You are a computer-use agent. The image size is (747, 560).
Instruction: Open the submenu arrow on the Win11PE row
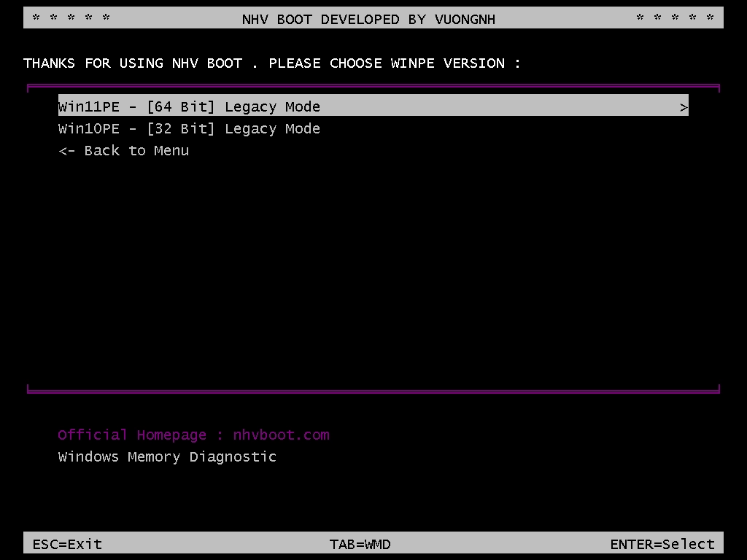684,108
